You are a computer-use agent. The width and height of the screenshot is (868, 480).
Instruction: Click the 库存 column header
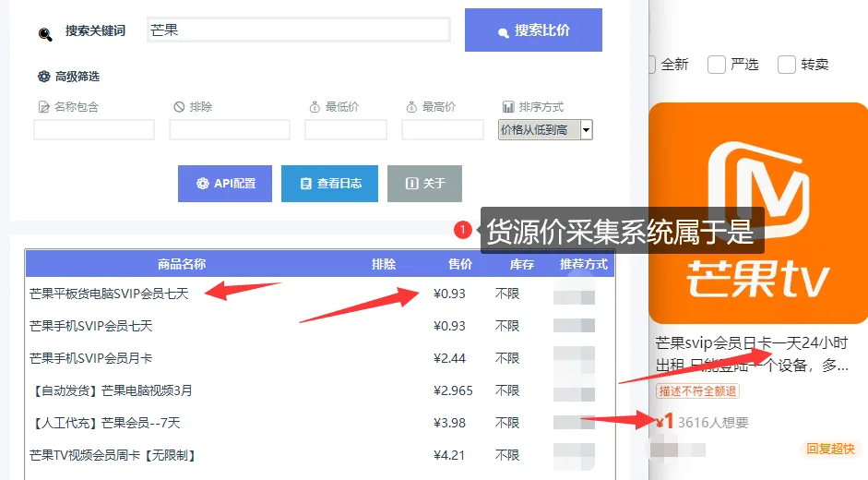521,264
